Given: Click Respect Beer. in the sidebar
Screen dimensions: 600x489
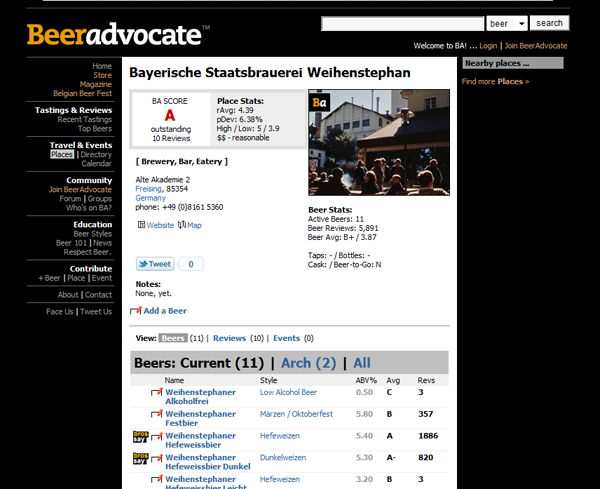Looking at the screenshot, I should click(x=87, y=252).
